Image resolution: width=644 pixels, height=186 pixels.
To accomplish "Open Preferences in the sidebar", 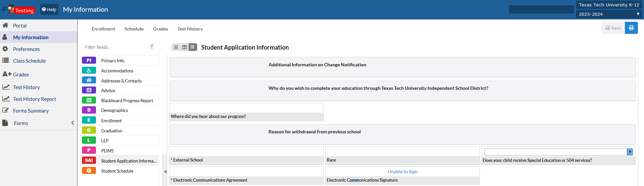I will click(x=26, y=49).
